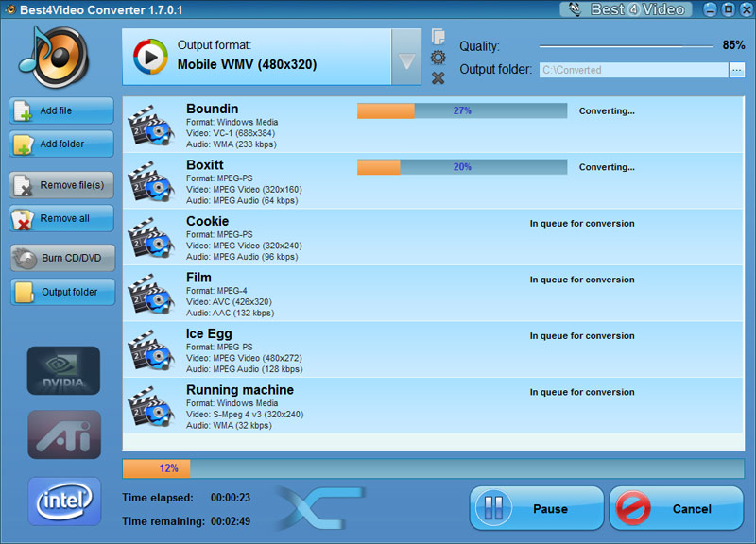Click Boxitt's 'Converting...' status
Viewport: 756px width, 544px height.
tap(607, 168)
